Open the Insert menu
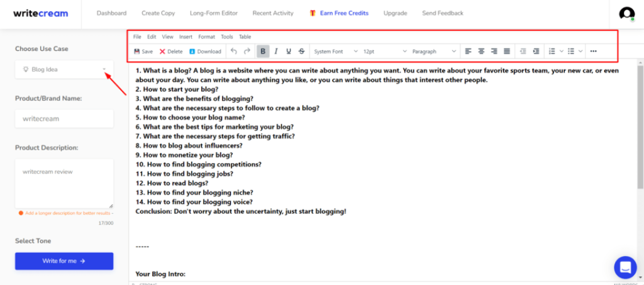The image size is (644, 285). (186, 37)
